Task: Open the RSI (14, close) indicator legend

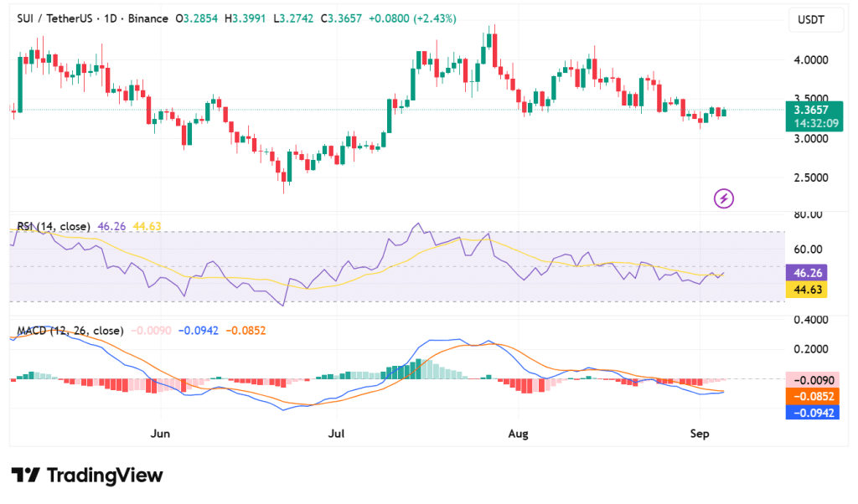Action: point(55,226)
